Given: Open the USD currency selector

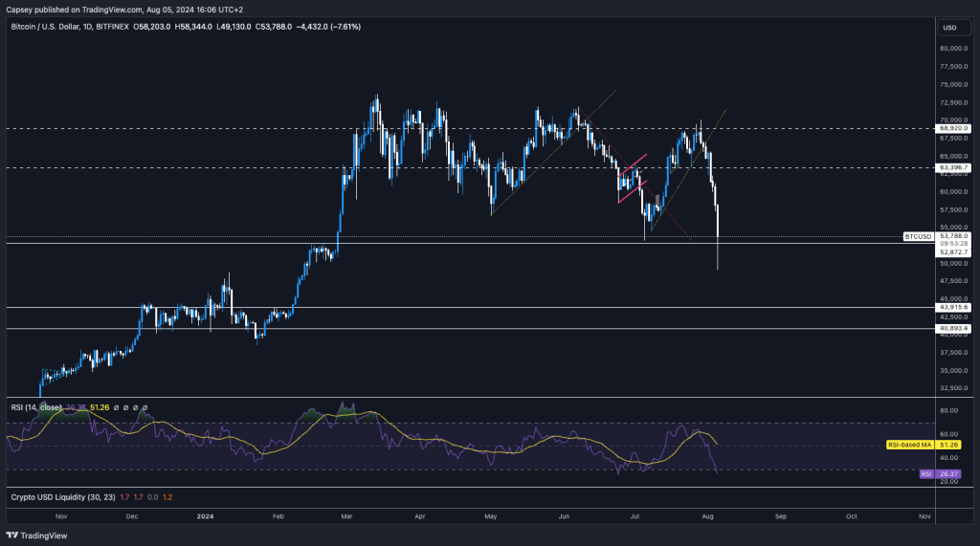Looking at the screenshot, I should 949,28.
